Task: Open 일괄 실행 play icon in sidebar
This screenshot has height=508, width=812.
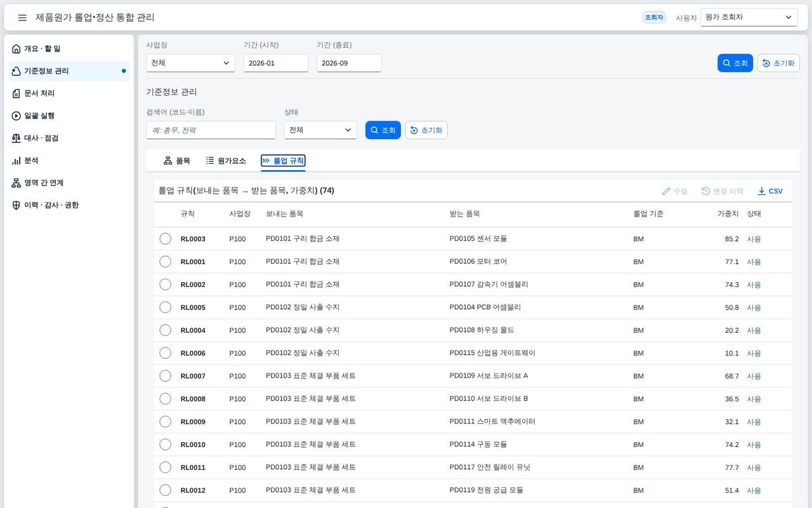Action: [16, 116]
